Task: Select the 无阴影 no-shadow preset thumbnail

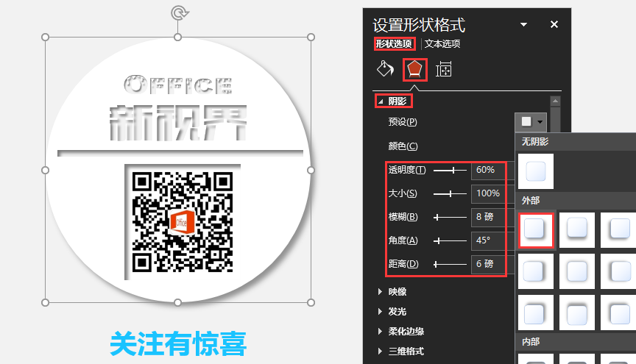Action: coord(536,171)
